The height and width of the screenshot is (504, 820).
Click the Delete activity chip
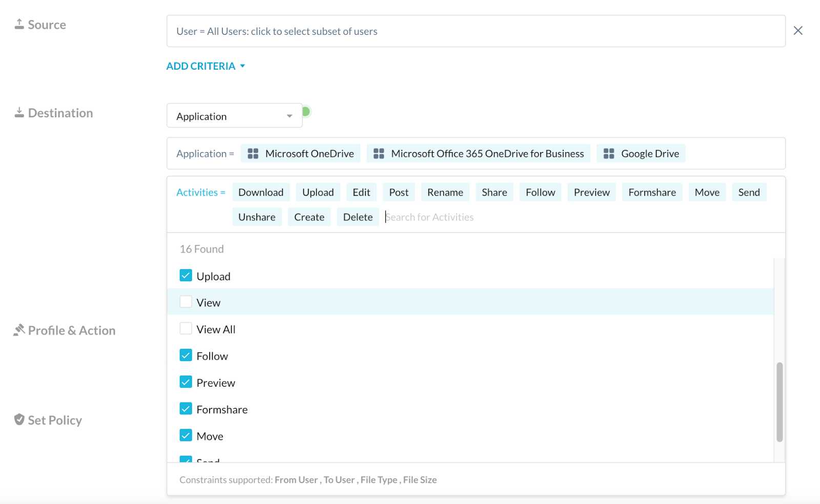[x=357, y=217]
